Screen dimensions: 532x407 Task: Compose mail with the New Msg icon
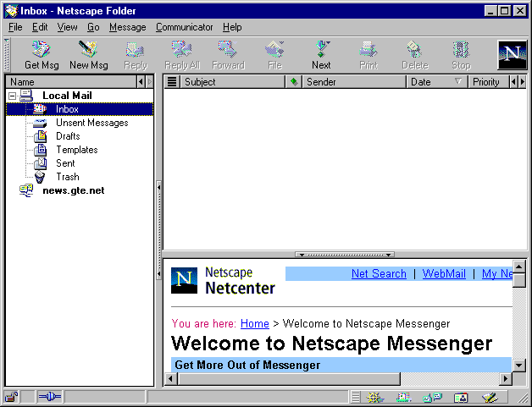[88, 55]
